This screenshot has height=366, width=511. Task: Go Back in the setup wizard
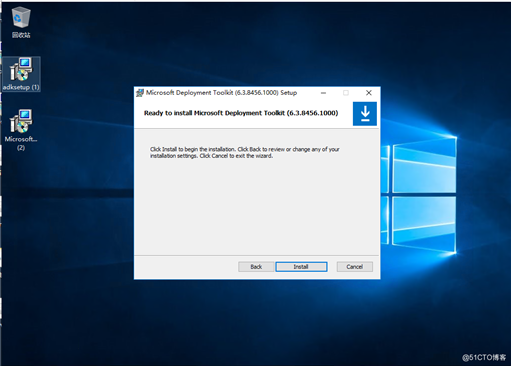pyautogui.click(x=256, y=267)
